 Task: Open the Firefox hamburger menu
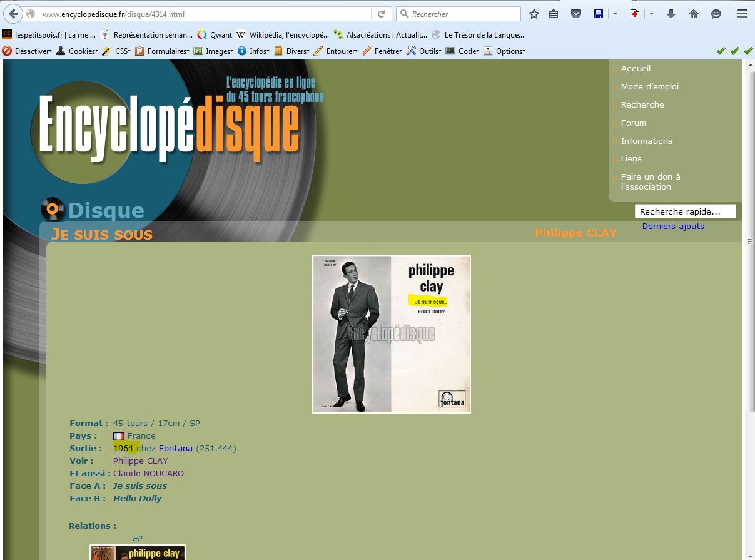(742, 14)
